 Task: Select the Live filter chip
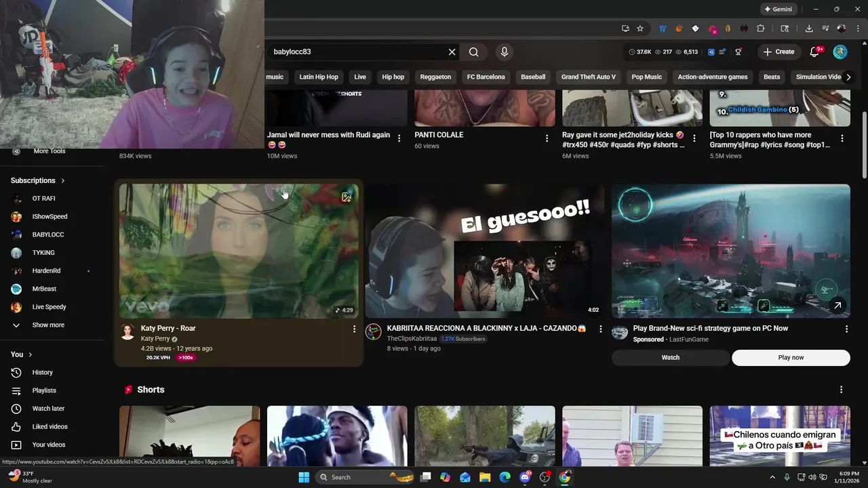[x=360, y=77]
